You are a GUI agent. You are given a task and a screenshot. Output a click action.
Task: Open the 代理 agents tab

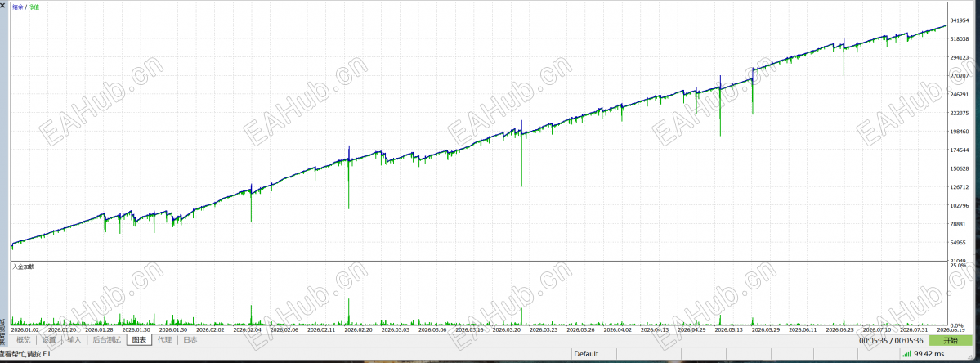click(x=165, y=340)
